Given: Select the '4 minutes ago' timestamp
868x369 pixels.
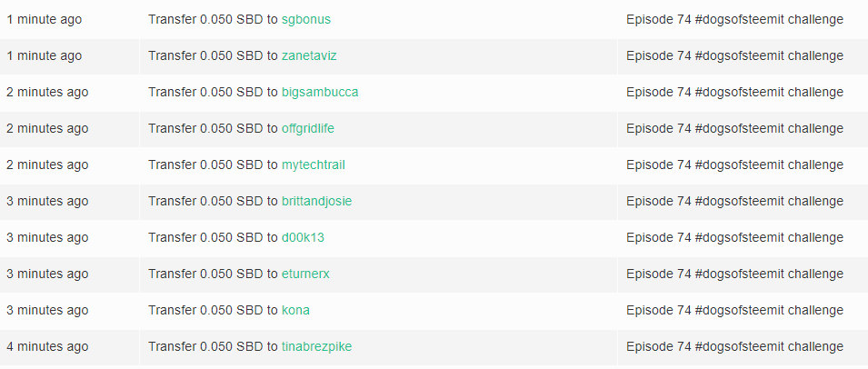Looking at the screenshot, I should [x=47, y=347].
